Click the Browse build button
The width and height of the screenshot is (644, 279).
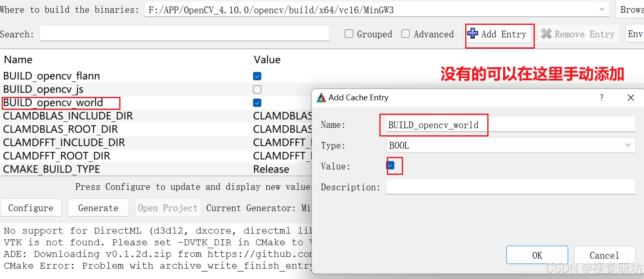pos(630,9)
